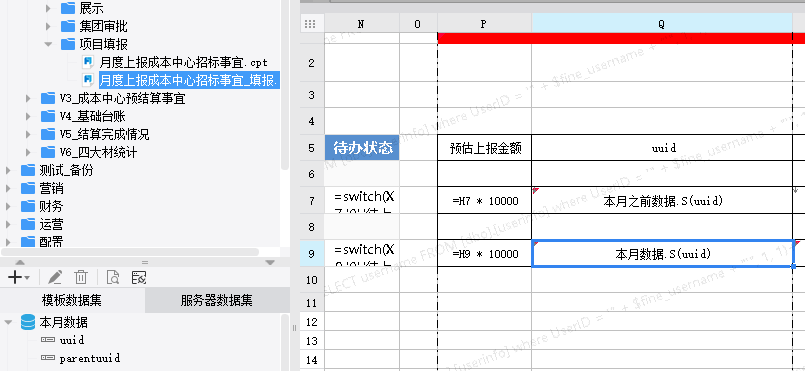Select row header 12
805x371 pixels.
point(312,322)
